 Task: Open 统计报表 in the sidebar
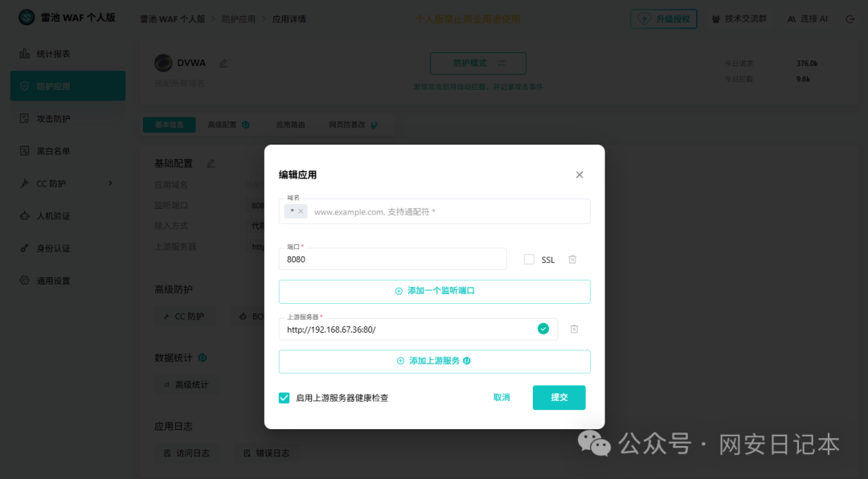68,54
